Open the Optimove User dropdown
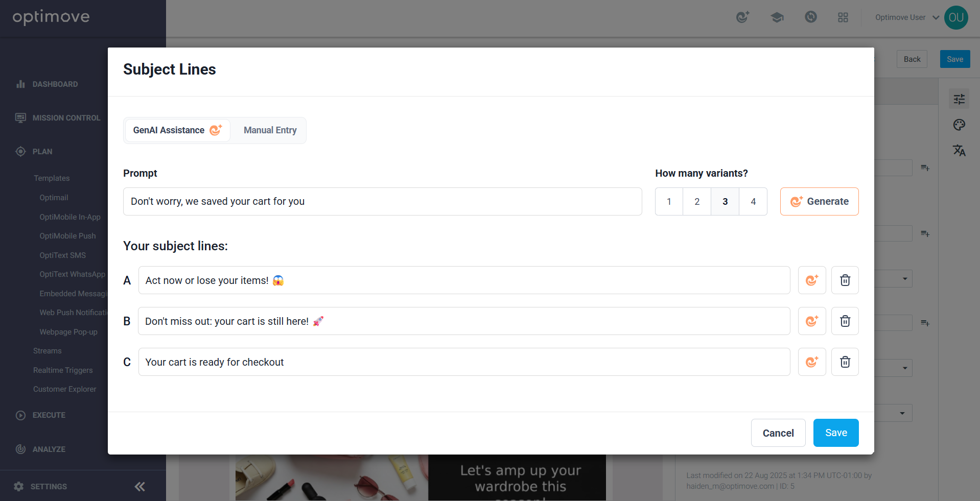The image size is (980, 501). point(906,17)
